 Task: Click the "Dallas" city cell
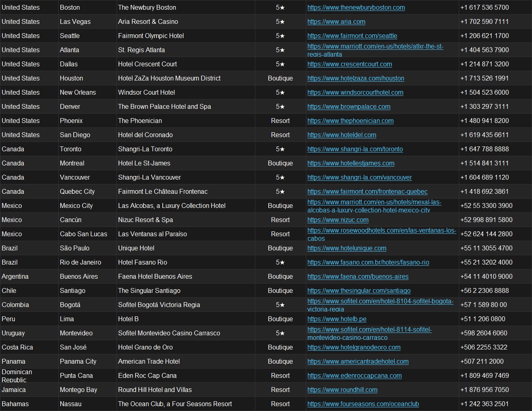[87, 64]
